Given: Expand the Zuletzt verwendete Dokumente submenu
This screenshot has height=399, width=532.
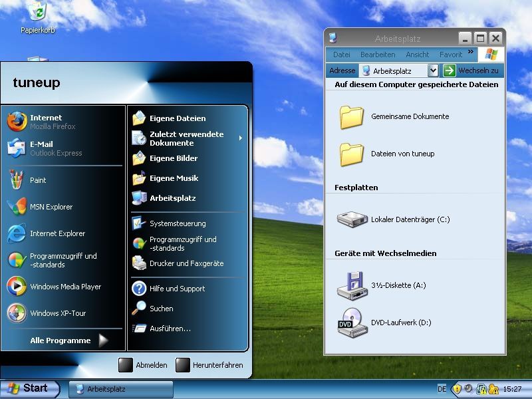Looking at the screenshot, I should pos(186,138).
